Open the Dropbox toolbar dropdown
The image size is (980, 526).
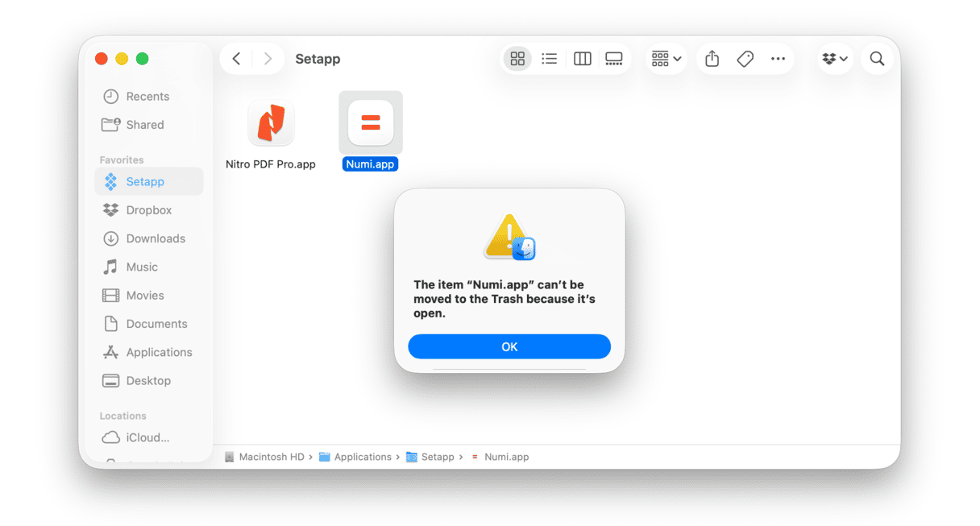coord(836,59)
